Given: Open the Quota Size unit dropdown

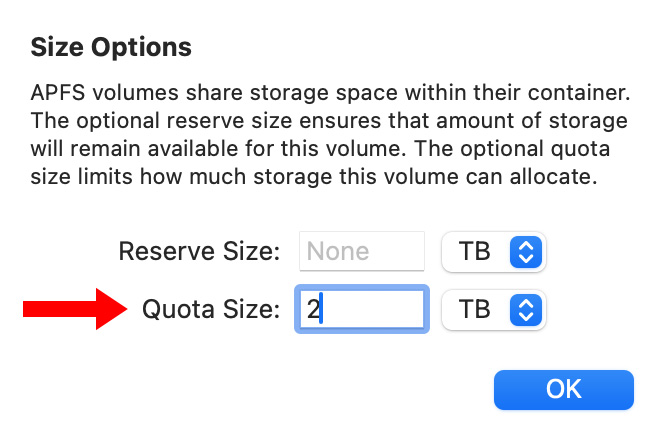Looking at the screenshot, I should (x=492, y=310).
